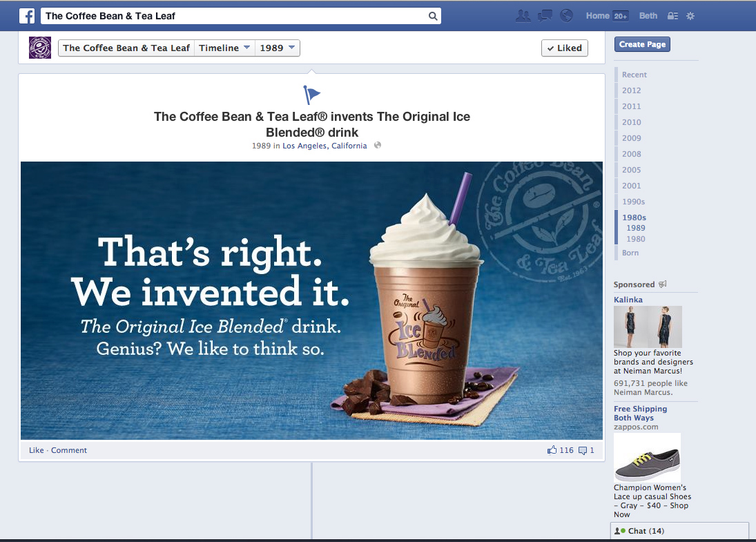Open the 1989 year dropdown
Viewport: 756px width, 542px height.
pos(278,48)
